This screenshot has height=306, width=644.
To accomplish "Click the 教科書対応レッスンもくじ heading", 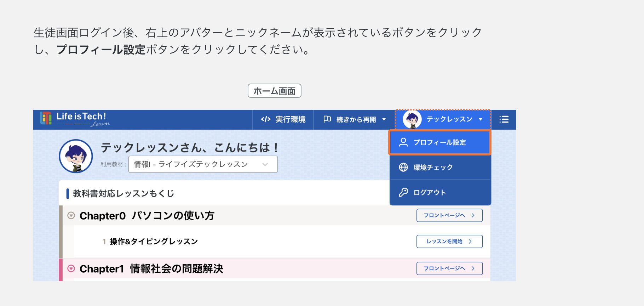I will [123, 193].
